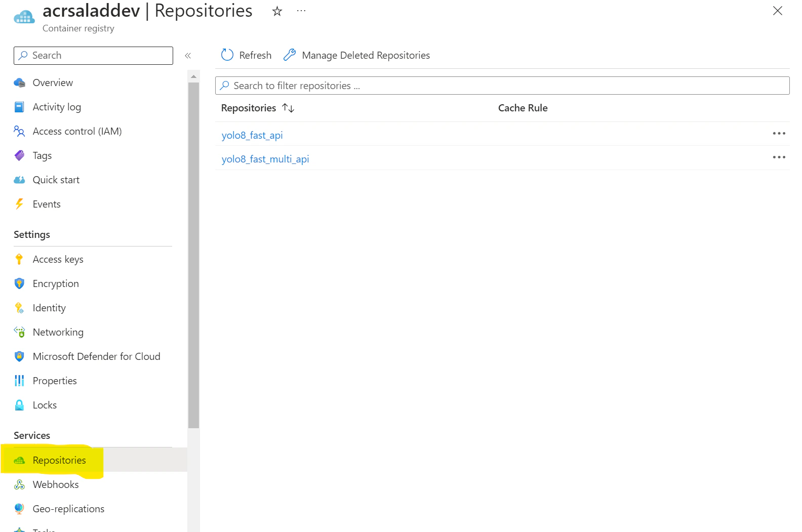Image resolution: width=802 pixels, height=532 pixels.
Task: Open Identity settings
Action: pyautogui.click(x=49, y=308)
